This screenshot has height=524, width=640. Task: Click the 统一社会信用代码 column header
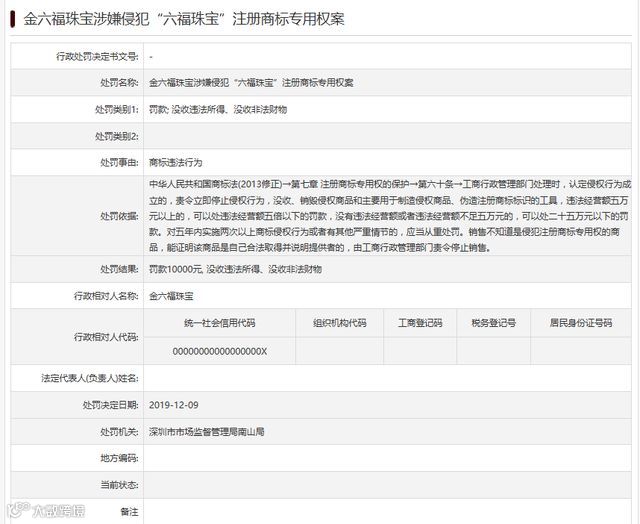pos(220,323)
